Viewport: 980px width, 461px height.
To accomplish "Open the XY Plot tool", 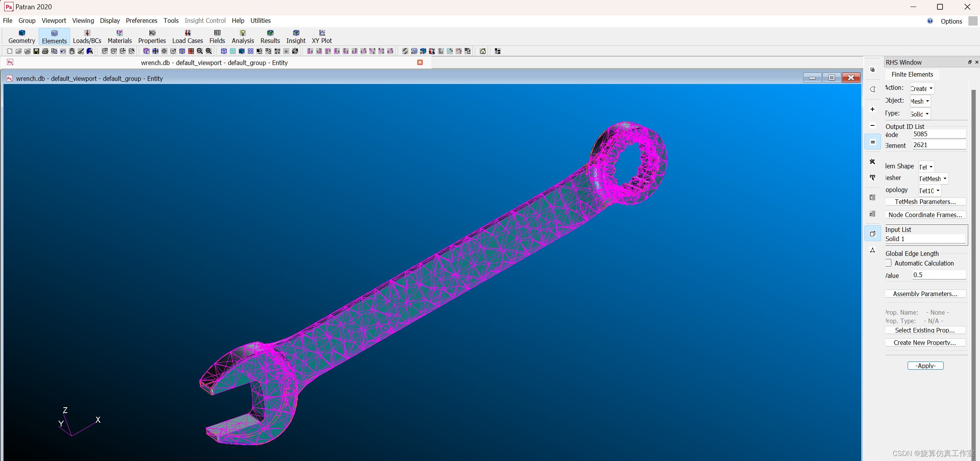I will (x=322, y=36).
